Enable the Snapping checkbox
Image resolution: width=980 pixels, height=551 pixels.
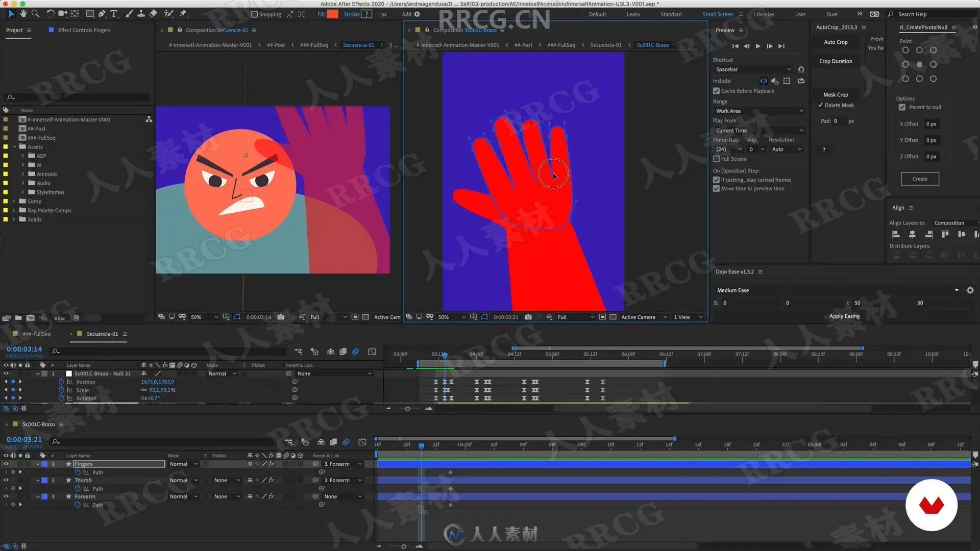tap(255, 14)
